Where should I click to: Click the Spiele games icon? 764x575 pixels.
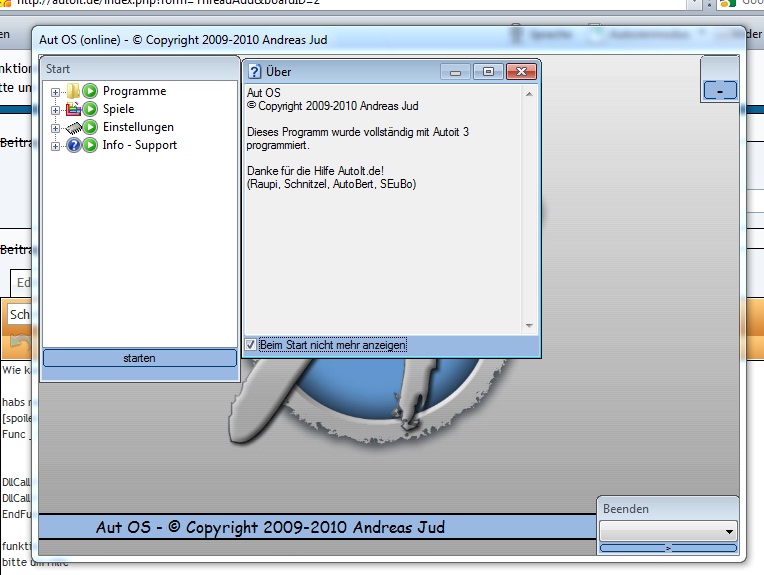(x=74, y=109)
